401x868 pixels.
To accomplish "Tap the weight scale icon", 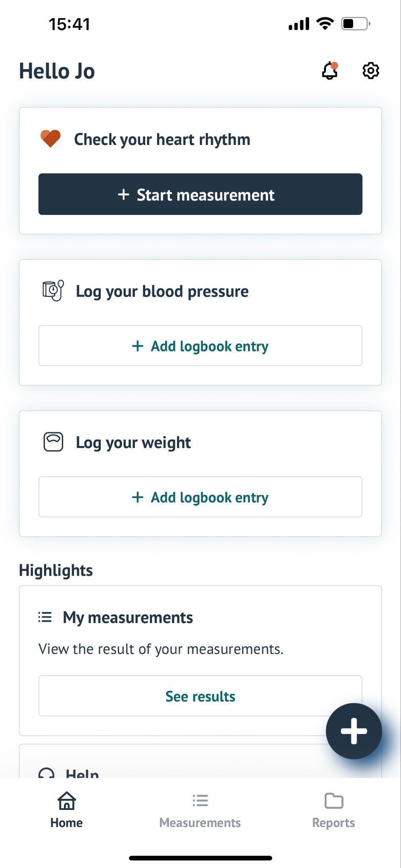I will coord(53,442).
